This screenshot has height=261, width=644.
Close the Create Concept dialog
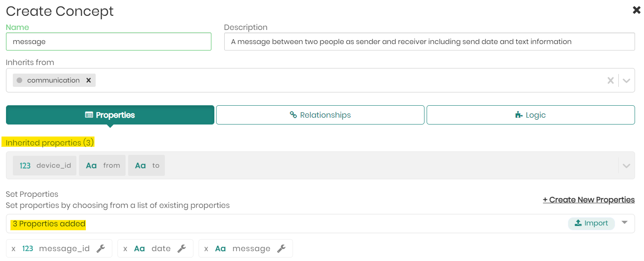click(x=636, y=10)
